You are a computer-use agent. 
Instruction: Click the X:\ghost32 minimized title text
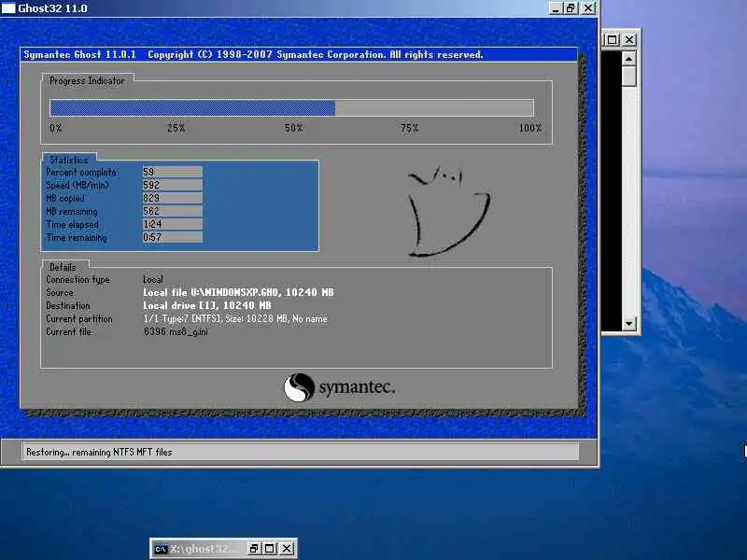pos(203,549)
